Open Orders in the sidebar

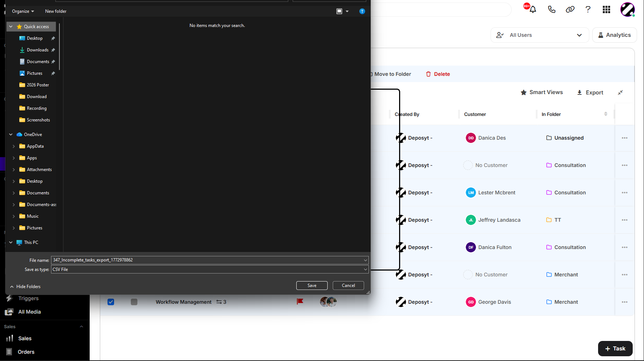click(26, 352)
